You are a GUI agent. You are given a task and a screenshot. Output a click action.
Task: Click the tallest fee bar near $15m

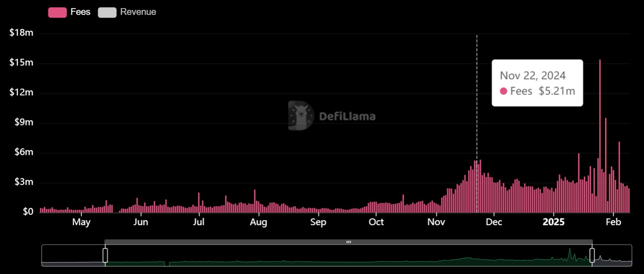click(x=600, y=136)
